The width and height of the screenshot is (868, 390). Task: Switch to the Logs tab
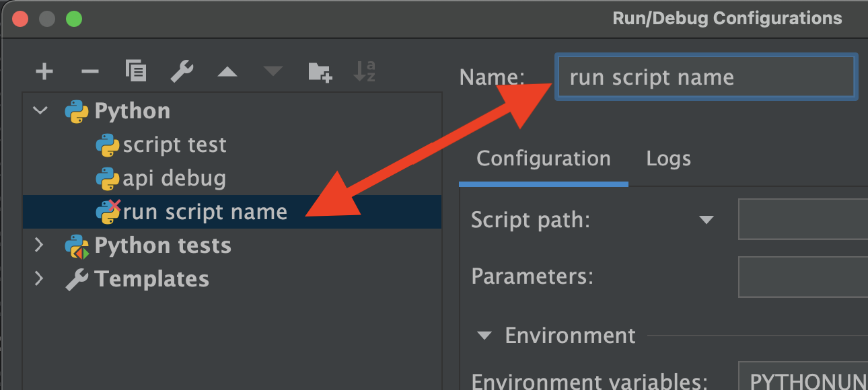(x=668, y=159)
